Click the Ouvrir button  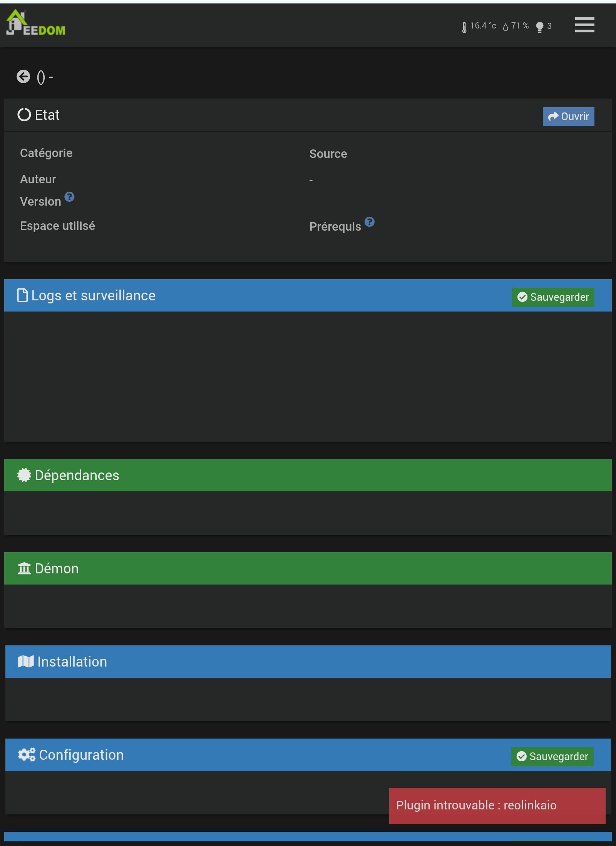click(x=568, y=116)
